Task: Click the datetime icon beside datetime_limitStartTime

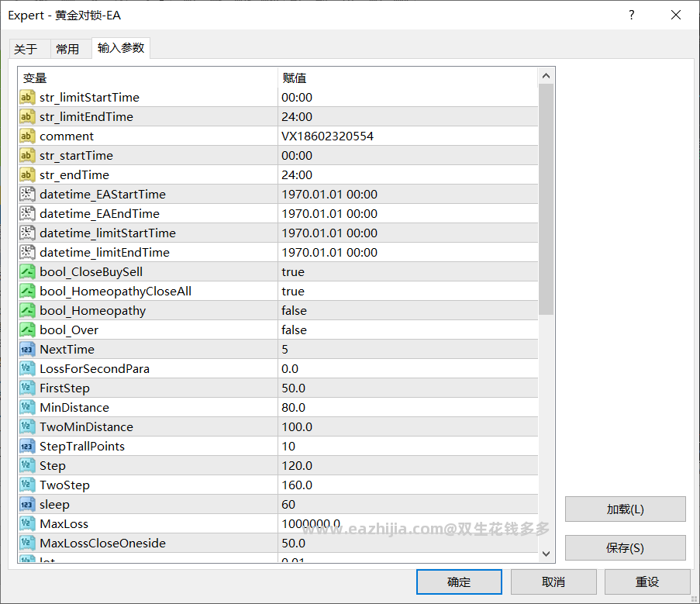Action: 27,233
